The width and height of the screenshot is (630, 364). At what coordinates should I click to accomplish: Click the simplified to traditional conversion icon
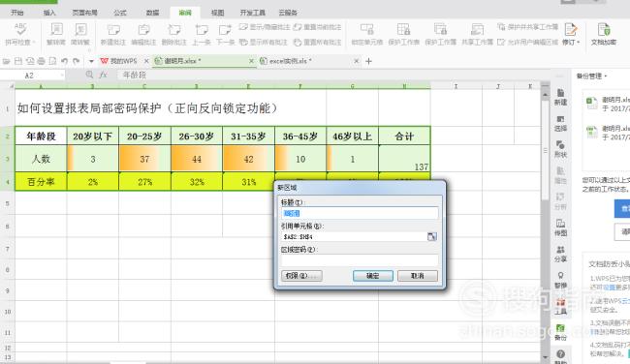click(x=80, y=29)
